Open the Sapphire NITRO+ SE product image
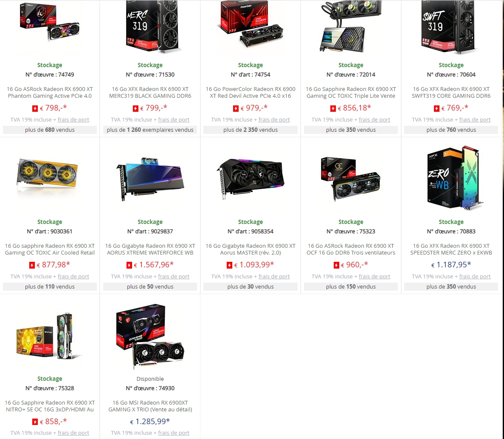This screenshot has width=504, height=439. click(x=49, y=336)
